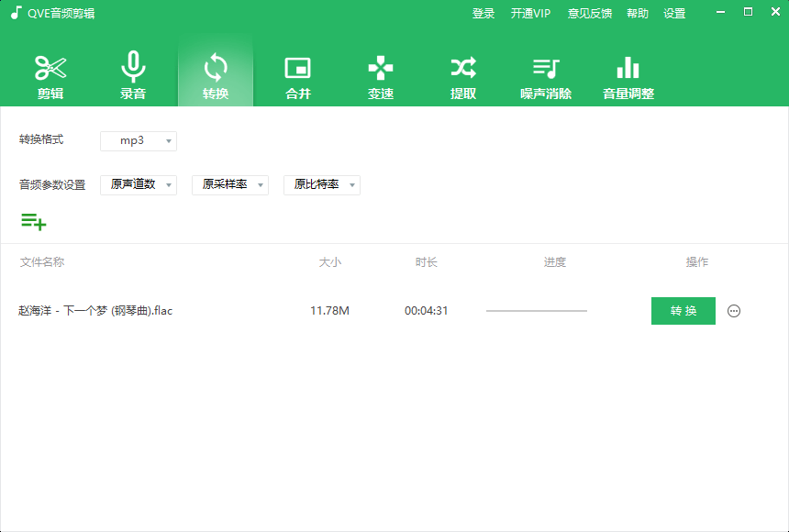Click the add files icon
Image resolution: width=789 pixels, height=532 pixels.
[34, 222]
